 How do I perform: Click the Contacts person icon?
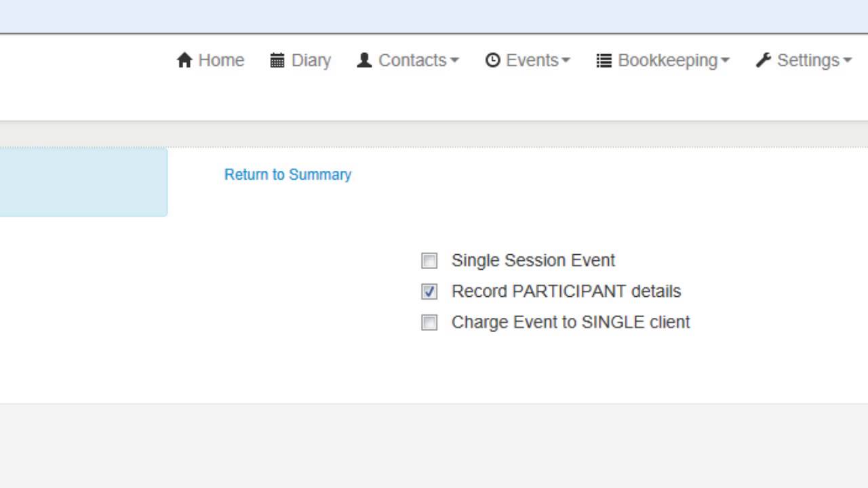pos(364,60)
